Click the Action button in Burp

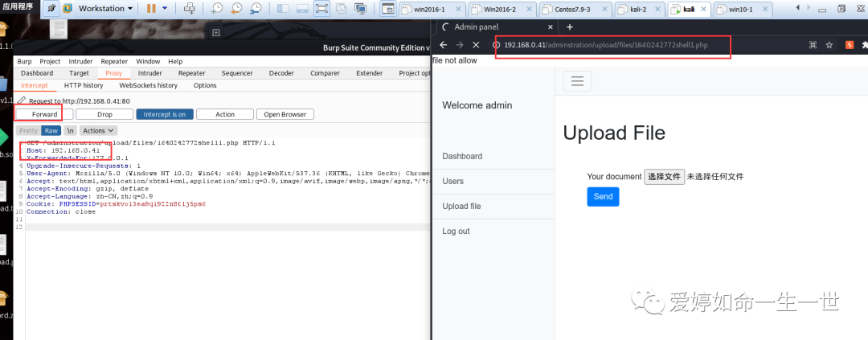[x=225, y=114]
